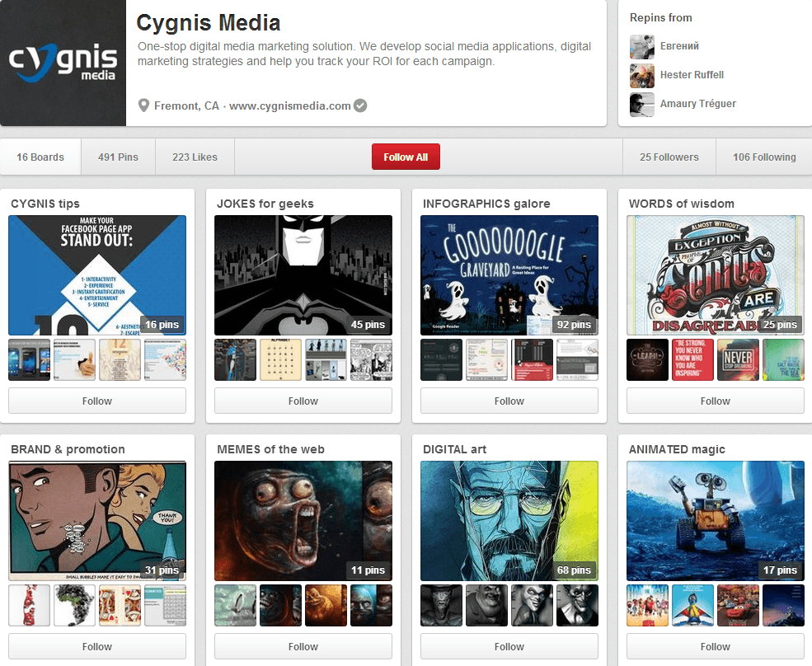
Task: Open the Genius Are Disagreeable cover image
Action: coord(716,275)
